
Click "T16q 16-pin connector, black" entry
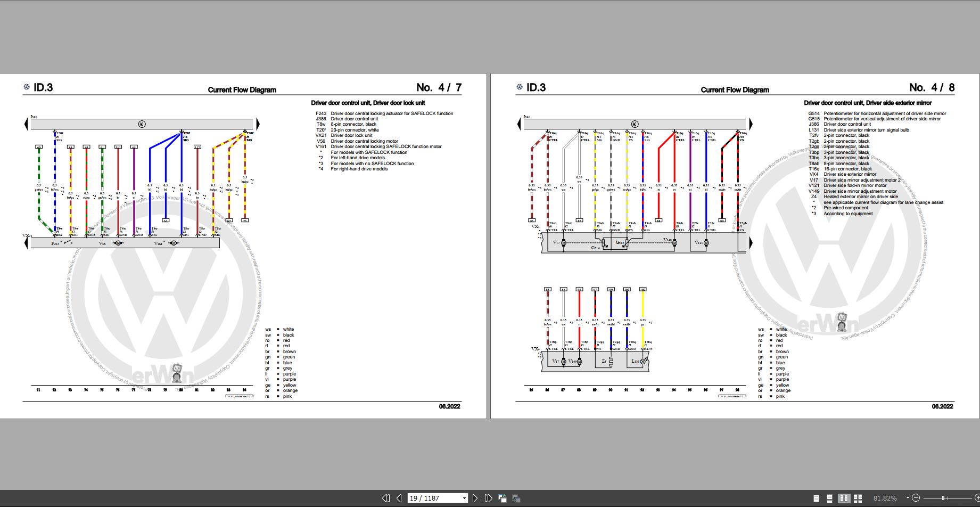(840, 169)
